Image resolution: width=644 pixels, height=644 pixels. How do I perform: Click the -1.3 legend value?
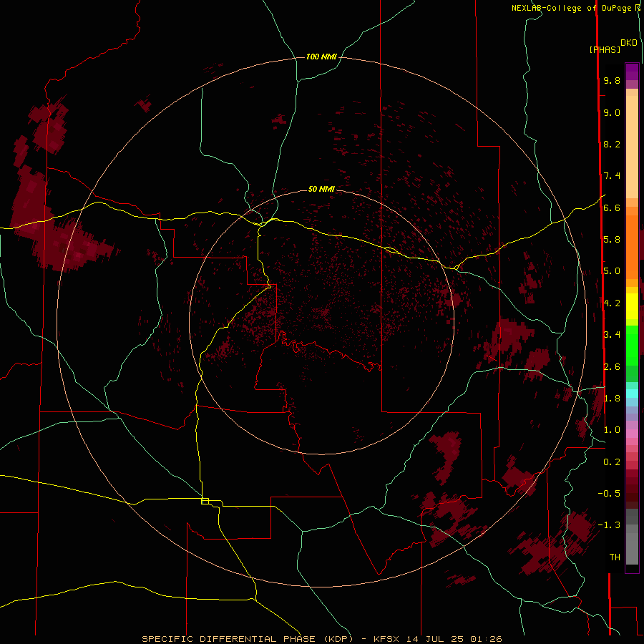click(609, 525)
